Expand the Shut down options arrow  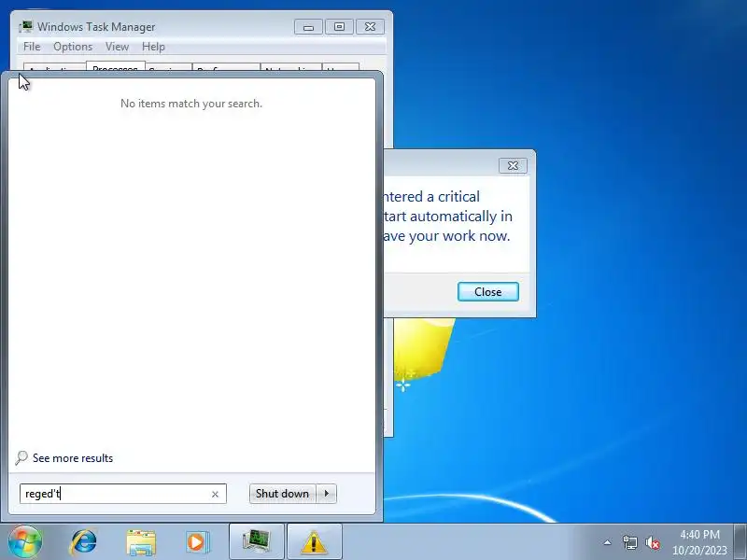tap(327, 494)
